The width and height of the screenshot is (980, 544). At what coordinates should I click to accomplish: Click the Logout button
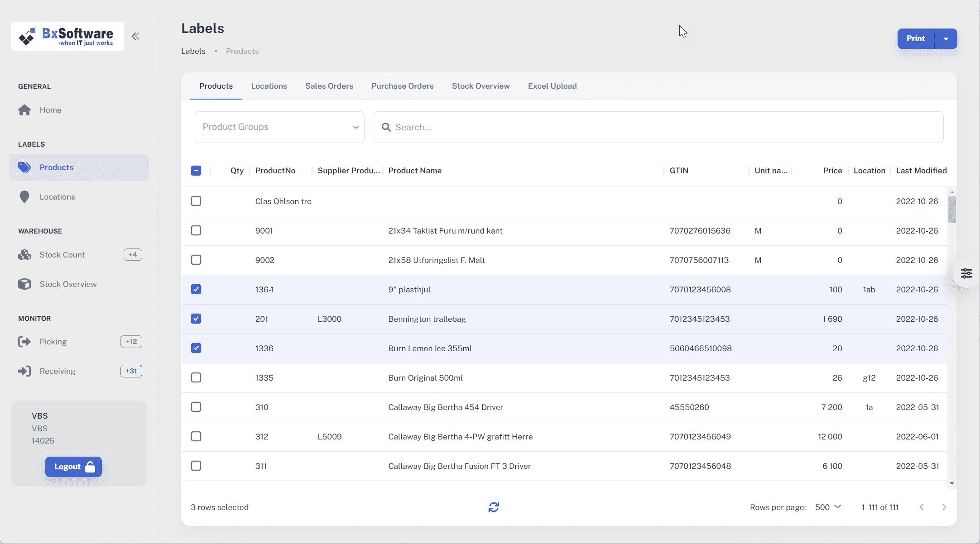click(73, 467)
